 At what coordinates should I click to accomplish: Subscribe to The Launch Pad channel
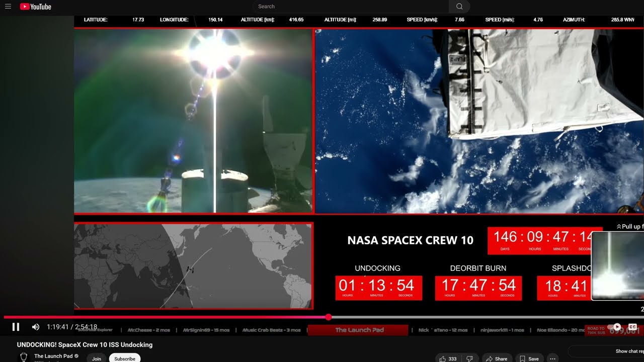coord(125,358)
